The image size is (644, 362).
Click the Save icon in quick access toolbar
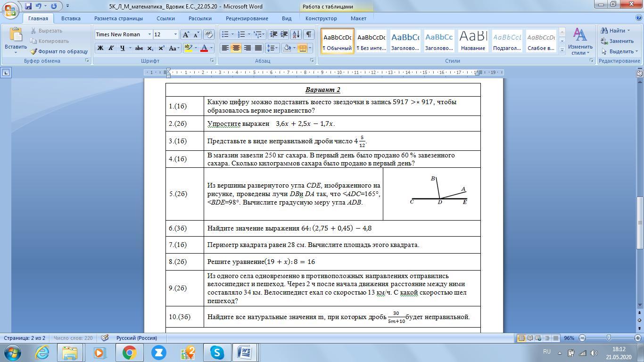click(28, 6)
